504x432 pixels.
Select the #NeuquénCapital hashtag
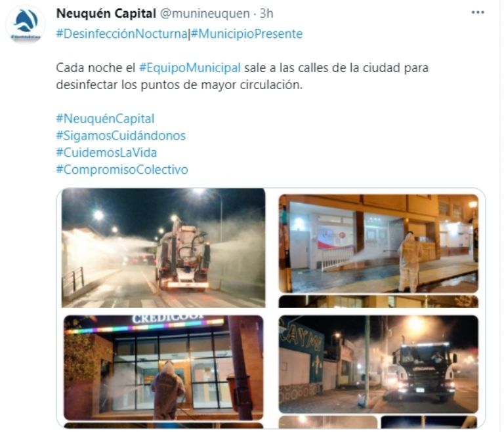coord(106,119)
